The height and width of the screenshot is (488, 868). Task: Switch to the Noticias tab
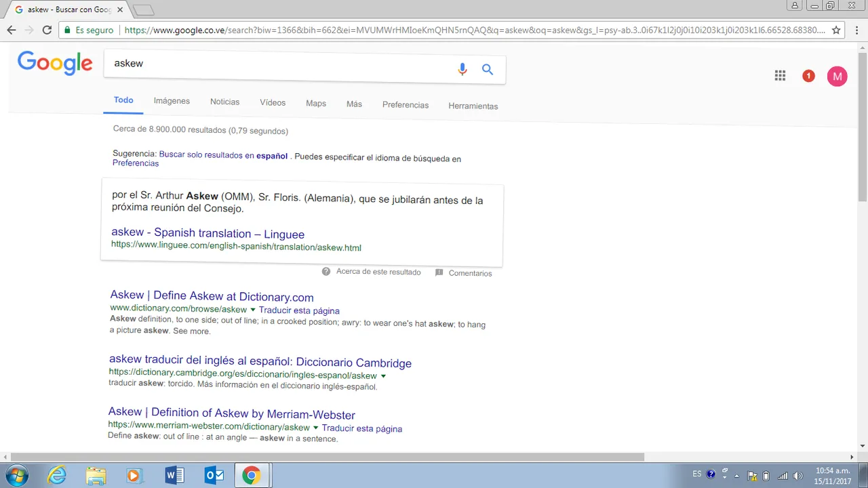tap(224, 102)
